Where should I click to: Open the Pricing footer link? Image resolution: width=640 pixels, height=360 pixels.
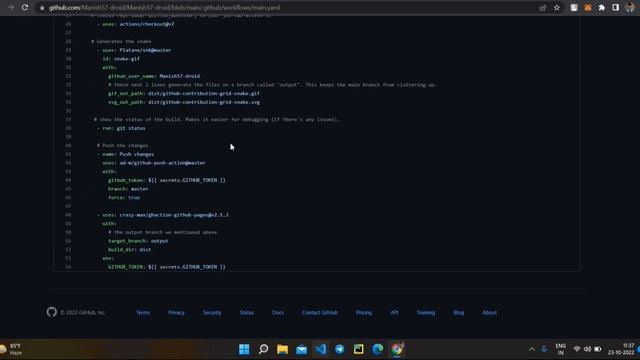[364, 313]
